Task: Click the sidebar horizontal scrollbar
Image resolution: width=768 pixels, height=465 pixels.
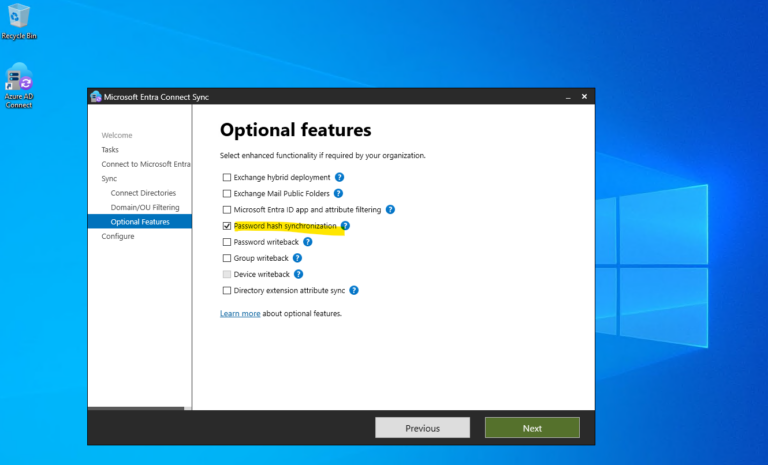Action: click(x=136, y=408)
